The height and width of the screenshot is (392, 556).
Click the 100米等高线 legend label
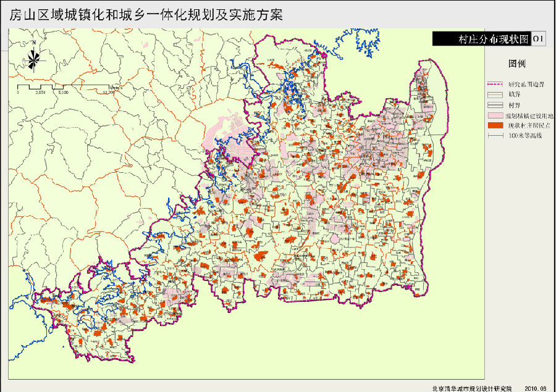tap(525, 136)
